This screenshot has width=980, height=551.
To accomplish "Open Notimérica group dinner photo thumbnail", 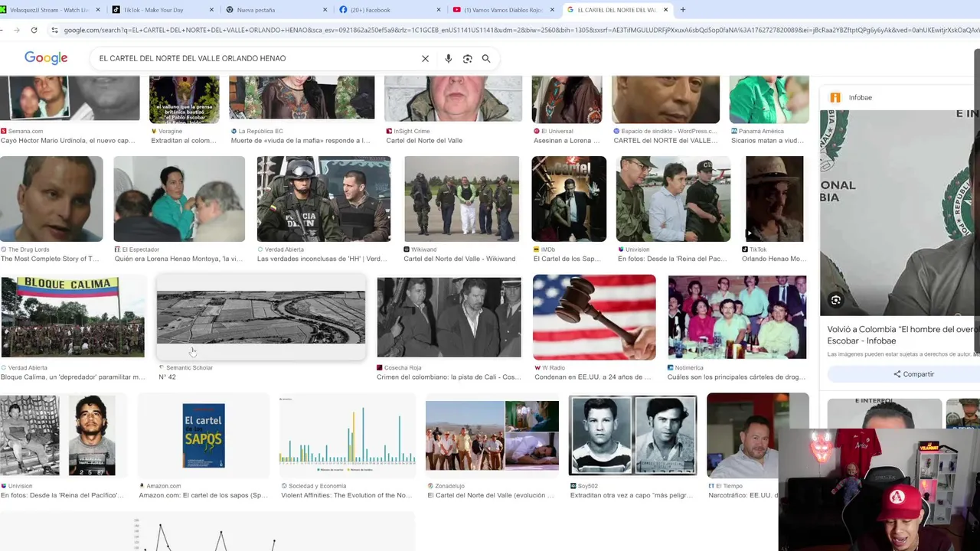I will (x=737, y=317).
